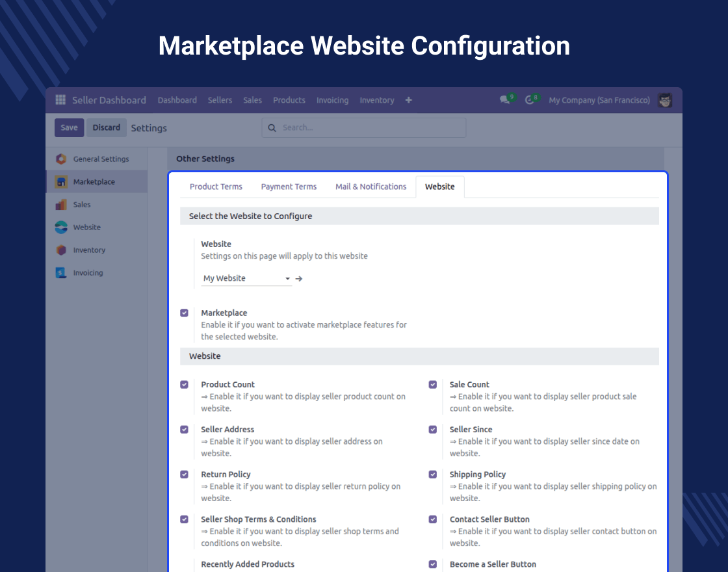Click the Sales sidebar icon
Screen dimensions: 728x572
[x=61, y=204]
